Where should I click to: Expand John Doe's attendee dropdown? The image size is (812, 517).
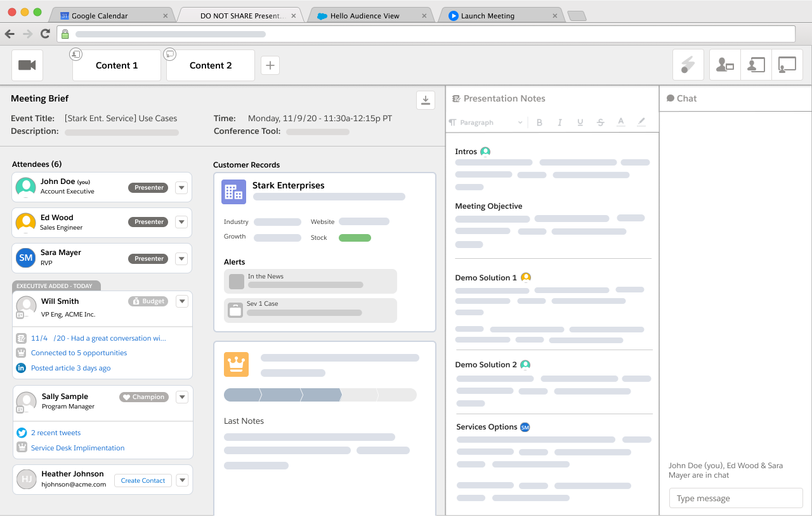coord(181,188)
